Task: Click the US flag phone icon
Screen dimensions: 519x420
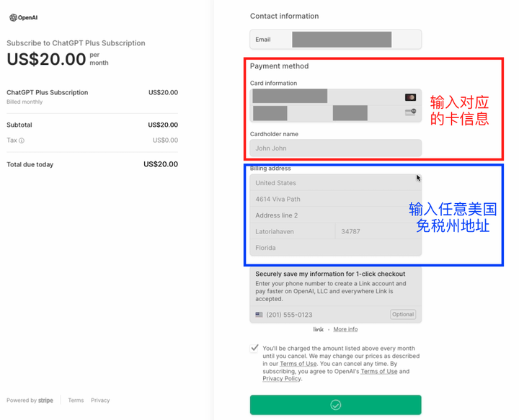Action: (x=259, y=315)
